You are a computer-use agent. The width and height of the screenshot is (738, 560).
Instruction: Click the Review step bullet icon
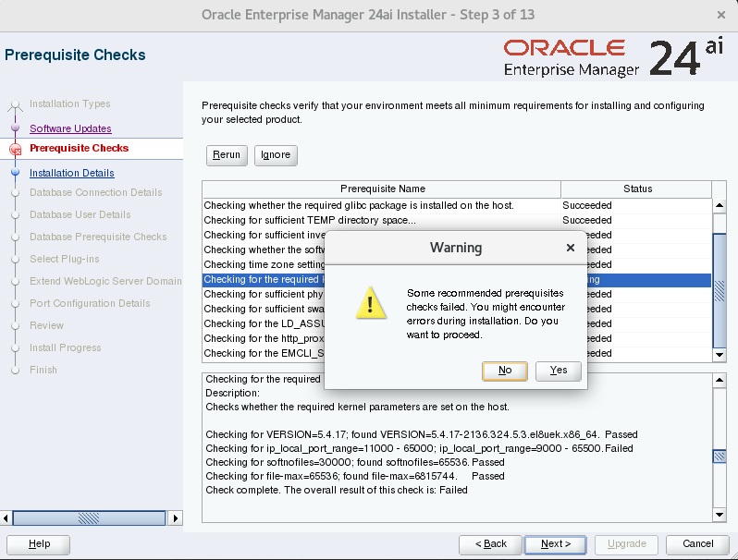[15, 326]
